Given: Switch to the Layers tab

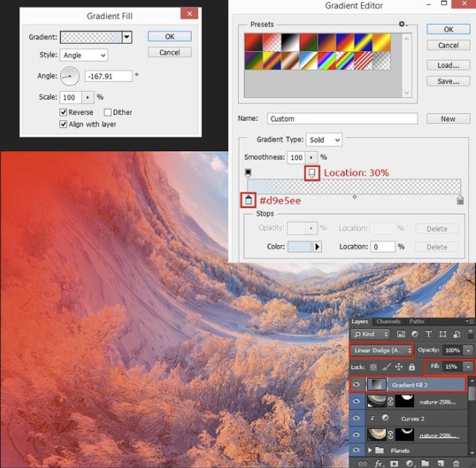Looking at the screenshot, I should (360, 322).
